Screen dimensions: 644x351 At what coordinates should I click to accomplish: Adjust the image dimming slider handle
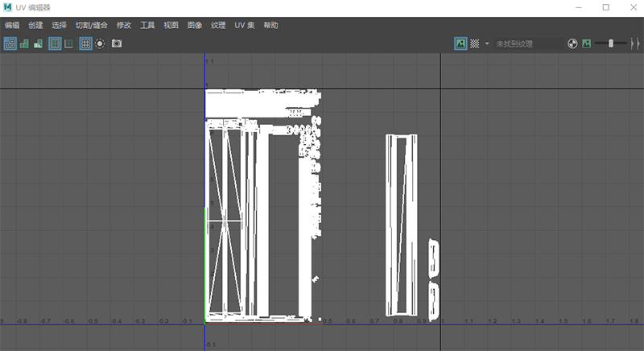(611, 43)
